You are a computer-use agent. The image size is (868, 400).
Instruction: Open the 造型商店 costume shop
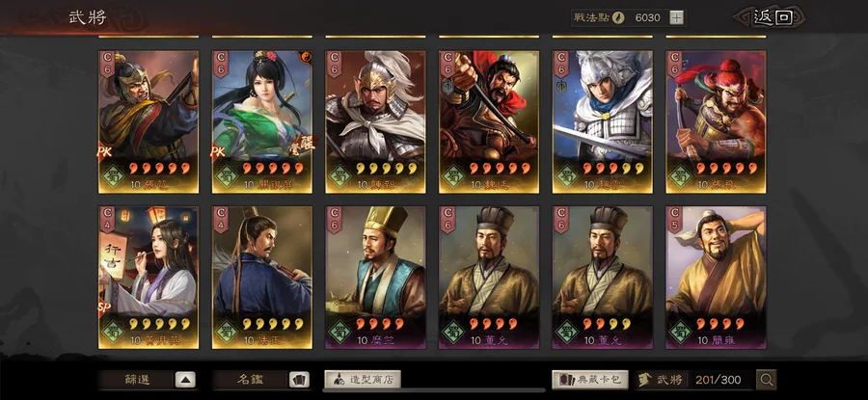[362, 380]
